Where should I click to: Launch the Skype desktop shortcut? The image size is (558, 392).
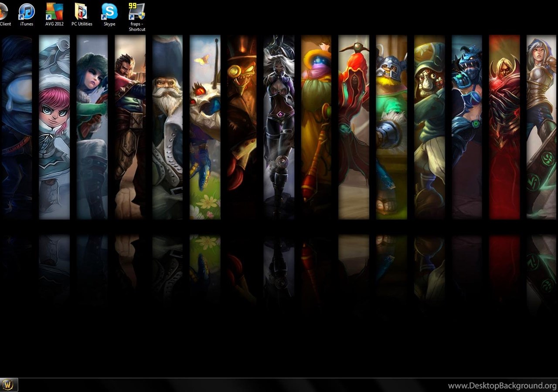[x=109, y=13]
